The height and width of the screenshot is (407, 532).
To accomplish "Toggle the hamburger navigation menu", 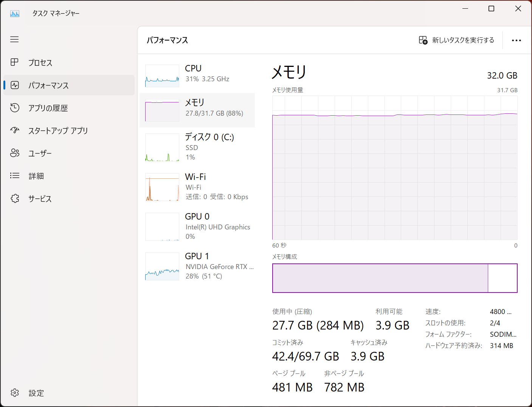I will pyautogui.click(x=14, y=39).
